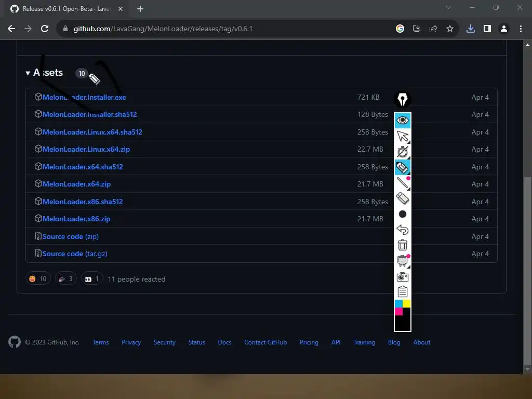532x399 pixels.
Task: Download MelonLoader.x86.zip
Action: 76,219
